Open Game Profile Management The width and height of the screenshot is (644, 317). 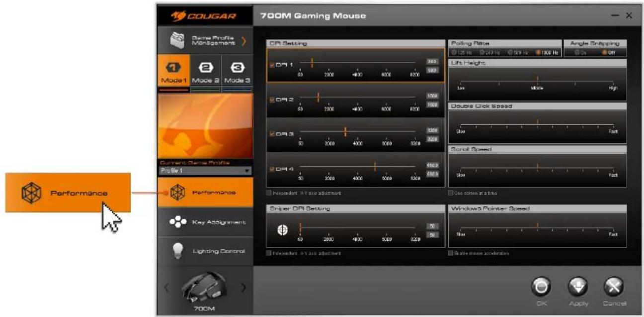tap(205, 40)
